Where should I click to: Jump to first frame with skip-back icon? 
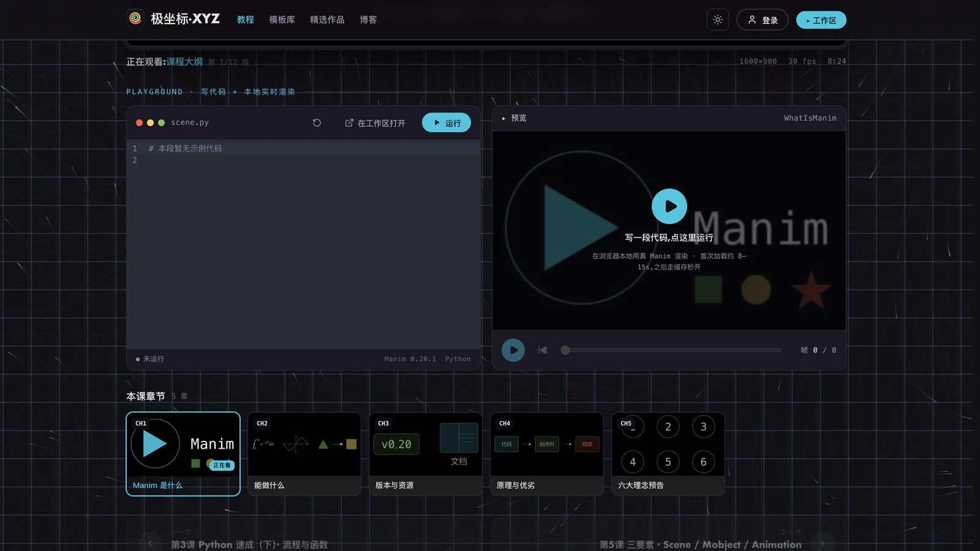(543, 350)
